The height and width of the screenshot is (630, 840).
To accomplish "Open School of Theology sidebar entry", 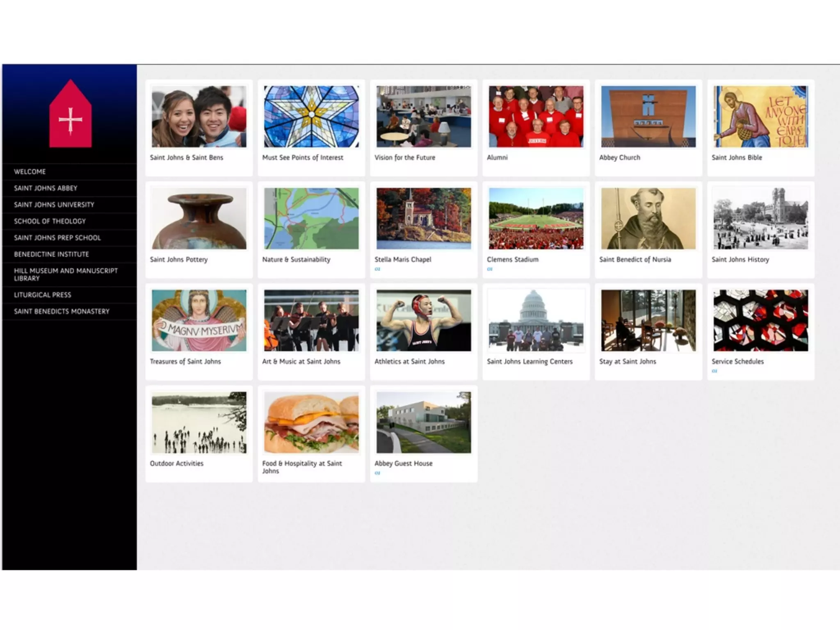I will coord(50,221).
